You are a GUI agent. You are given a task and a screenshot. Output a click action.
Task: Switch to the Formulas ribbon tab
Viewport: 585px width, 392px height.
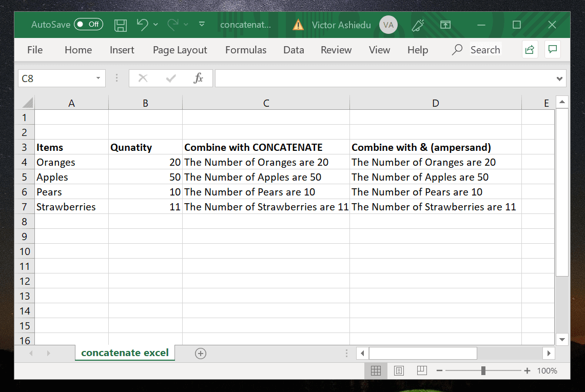tap(246, 50)
